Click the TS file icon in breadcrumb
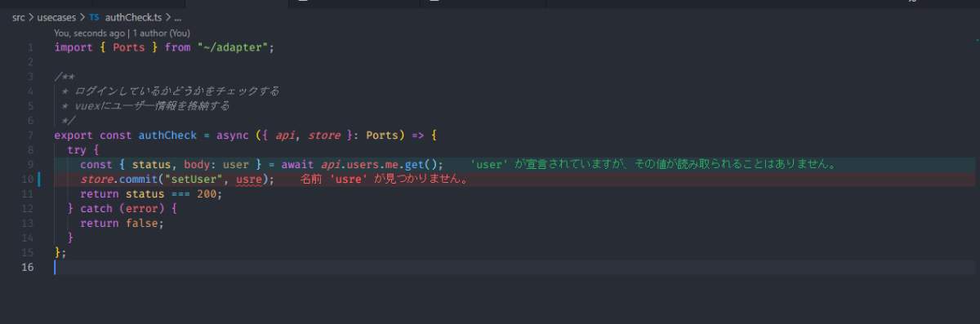The height and width of the screenshot is (324, 980). coord(94,17)
